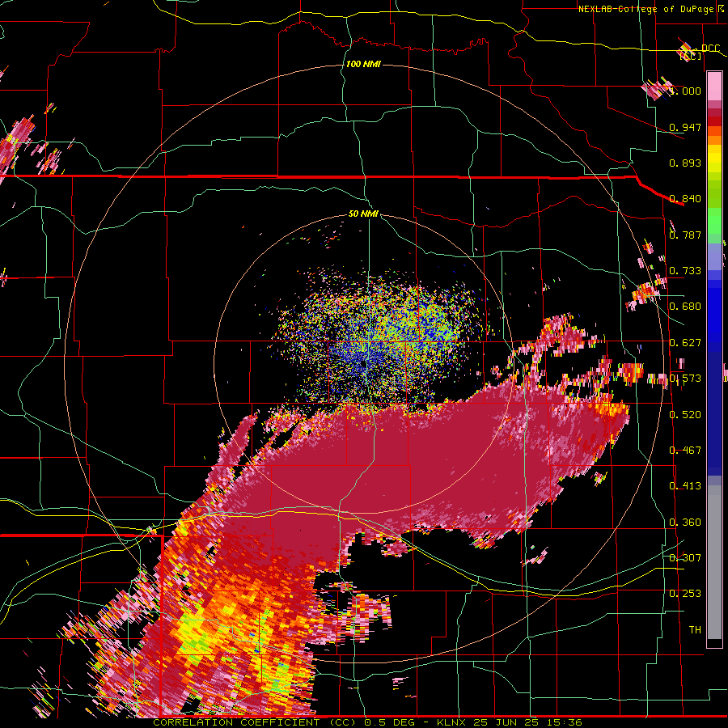
Task: Click the 0.840 scale value
Action: (685, 199)
